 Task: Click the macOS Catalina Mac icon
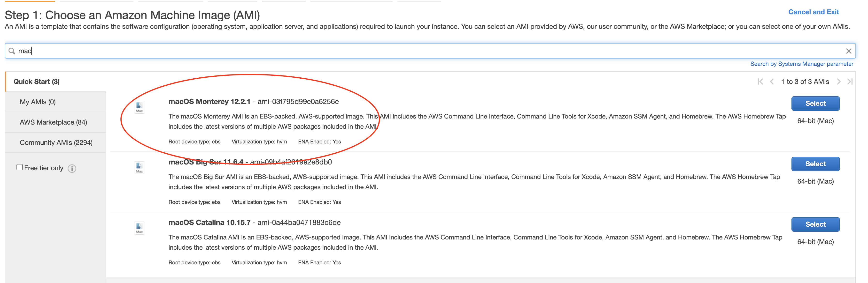click(x=139, y=228)
